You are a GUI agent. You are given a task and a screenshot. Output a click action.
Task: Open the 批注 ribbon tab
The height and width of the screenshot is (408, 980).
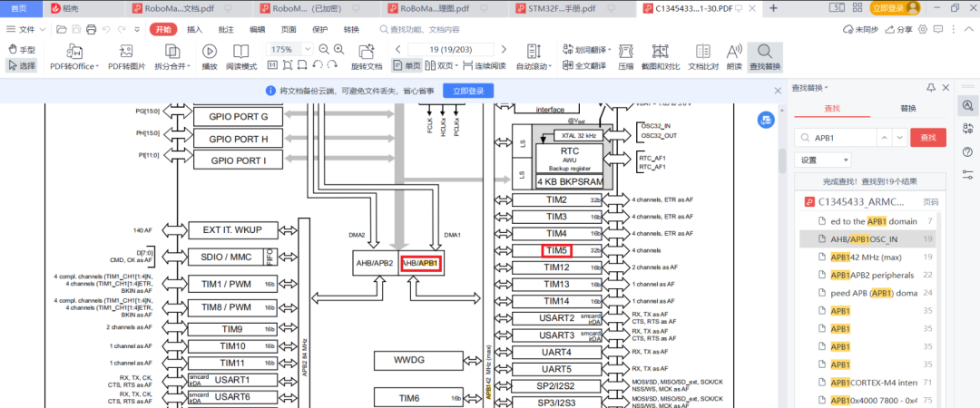click(x=226, y=29)
